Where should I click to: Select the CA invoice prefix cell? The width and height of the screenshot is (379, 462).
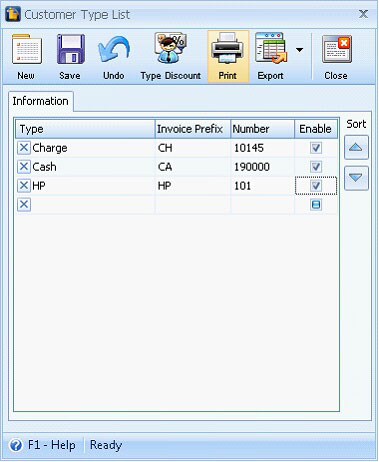pyautogui.click(x=193, y=167)
